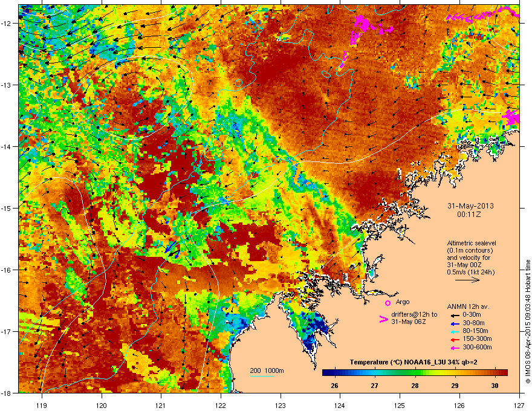Click the 0.5m/s velocity scale arrow

click(x=467, y=280)
